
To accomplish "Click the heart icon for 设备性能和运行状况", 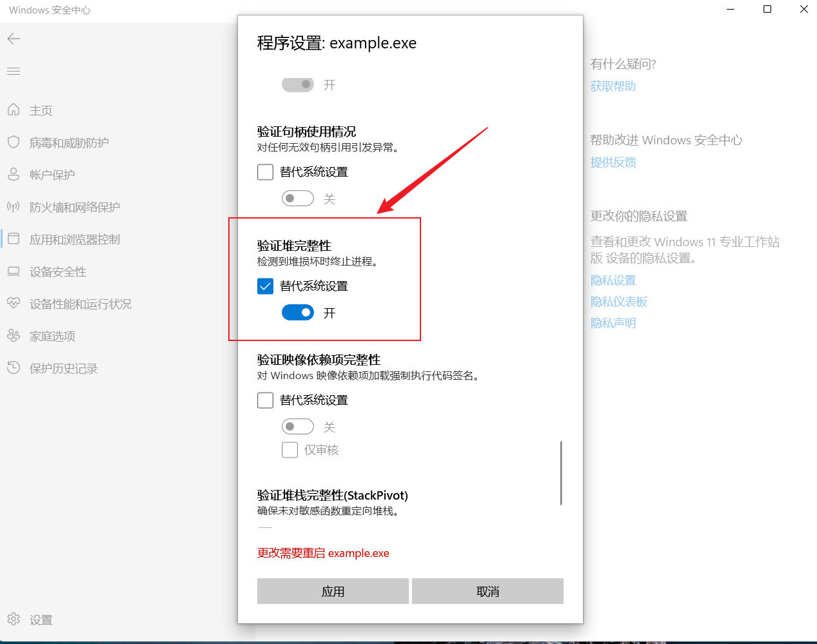I will [14, 303].
